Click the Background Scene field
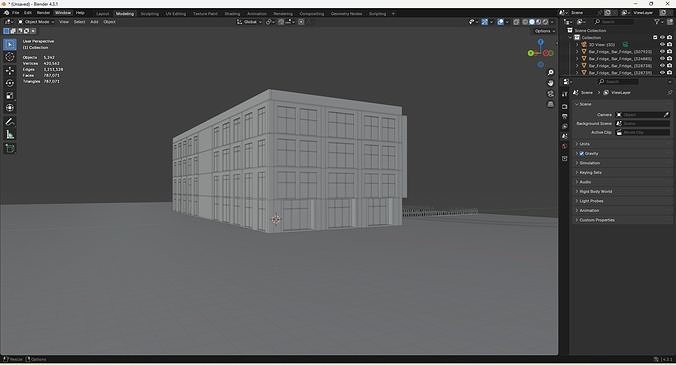The height and width of the screenshot is (365, 676). click(642, 124)
